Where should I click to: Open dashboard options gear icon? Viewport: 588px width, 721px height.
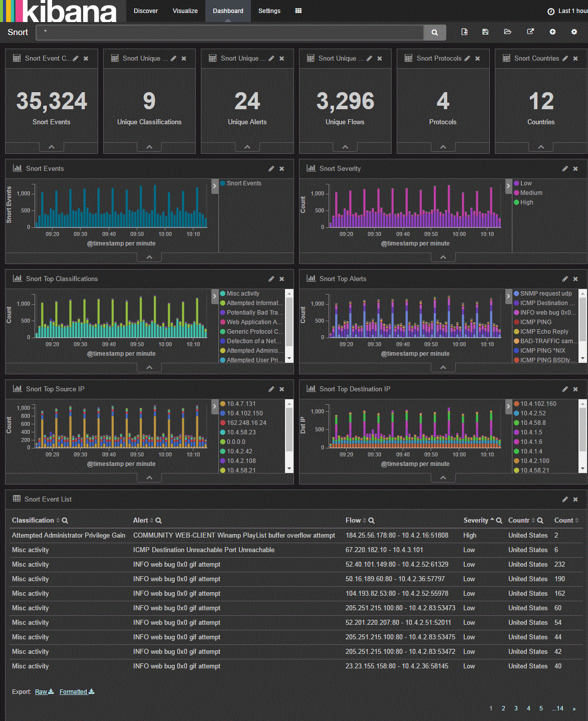coord(574,32)
